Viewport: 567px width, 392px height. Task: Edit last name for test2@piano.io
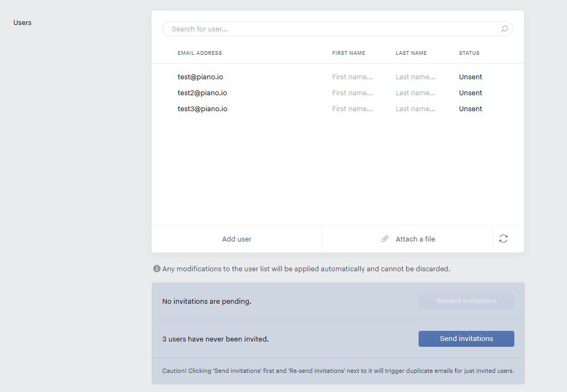415,93
